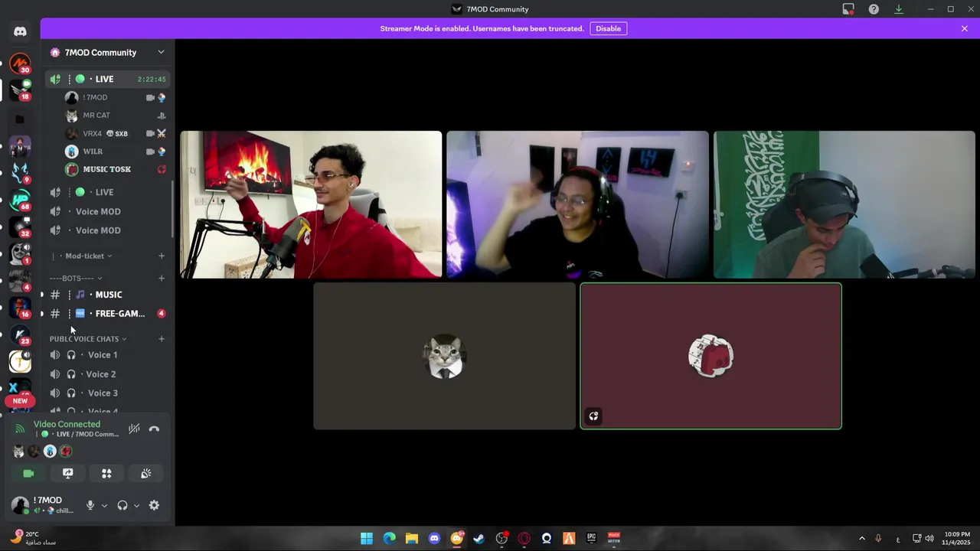Join the Voice 1 channel
Viewport: 980px width, 551px height.
point(107,355)
